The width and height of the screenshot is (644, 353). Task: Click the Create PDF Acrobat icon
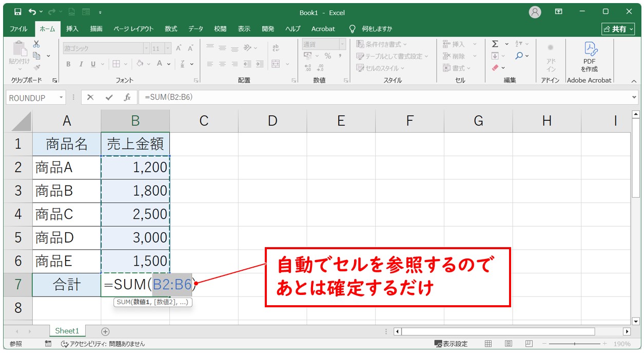[x=589, y=56]
